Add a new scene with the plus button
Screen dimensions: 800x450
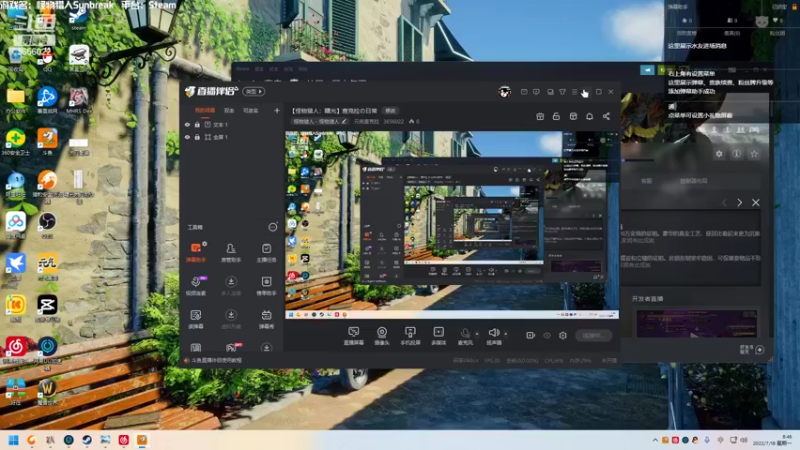tap(277, 110)
